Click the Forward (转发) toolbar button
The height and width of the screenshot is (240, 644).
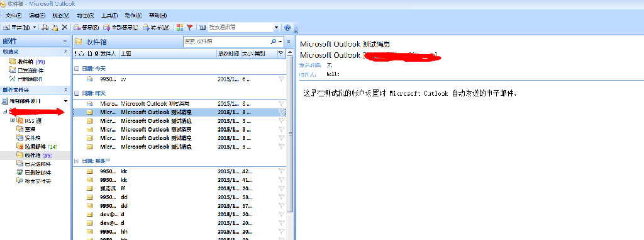pyautogui.click(x=156, y=28)
